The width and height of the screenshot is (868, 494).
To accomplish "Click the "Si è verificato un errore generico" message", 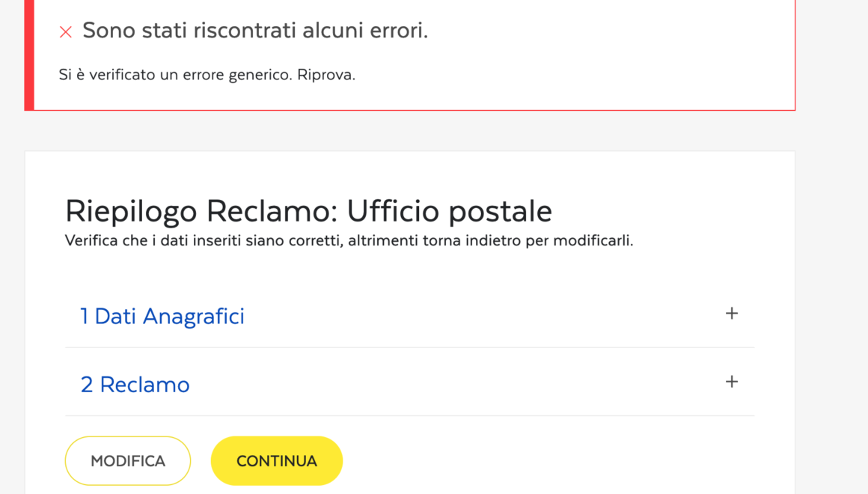I will (x=177, y=76).
